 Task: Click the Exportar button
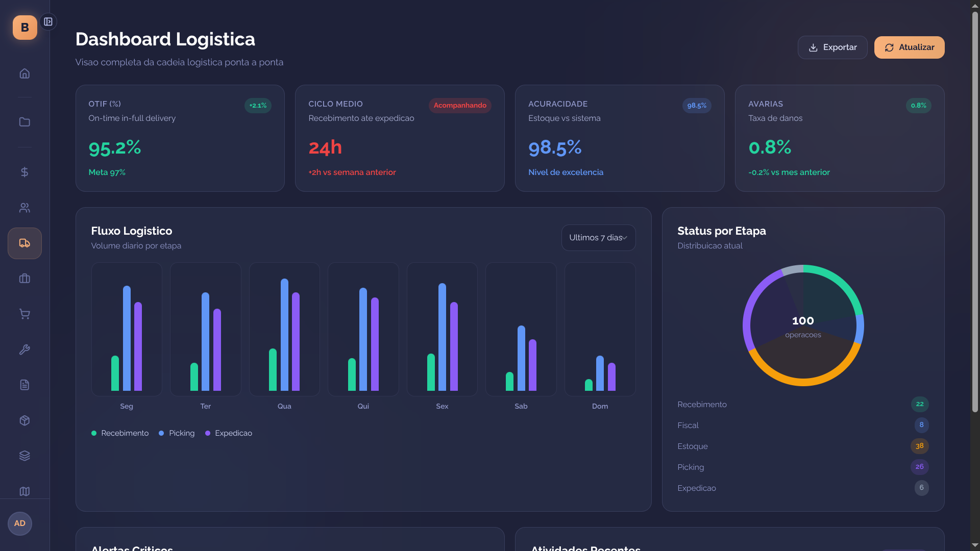832,47
